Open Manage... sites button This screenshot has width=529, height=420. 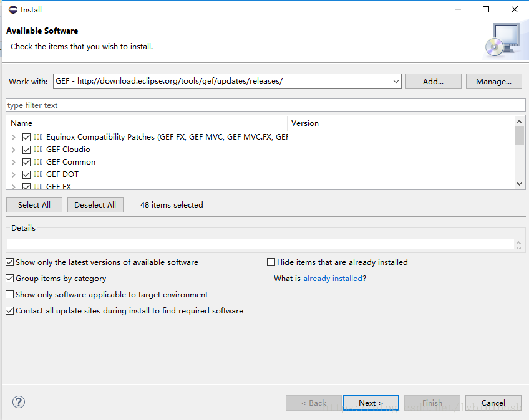tap(493, 81)
